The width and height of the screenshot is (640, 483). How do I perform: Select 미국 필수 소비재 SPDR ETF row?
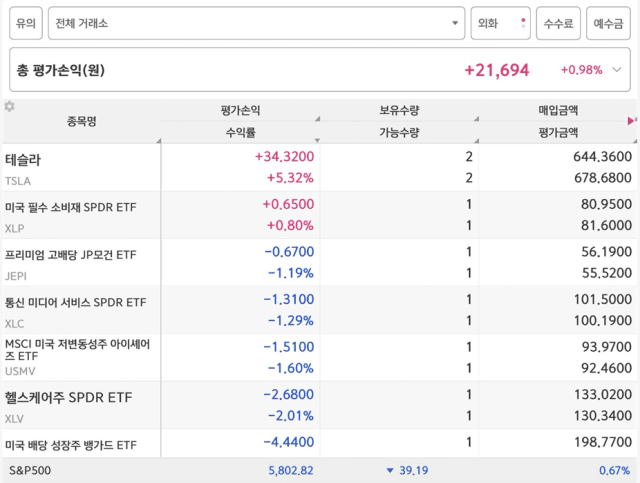pyautogui.click(x=320, y=215)
